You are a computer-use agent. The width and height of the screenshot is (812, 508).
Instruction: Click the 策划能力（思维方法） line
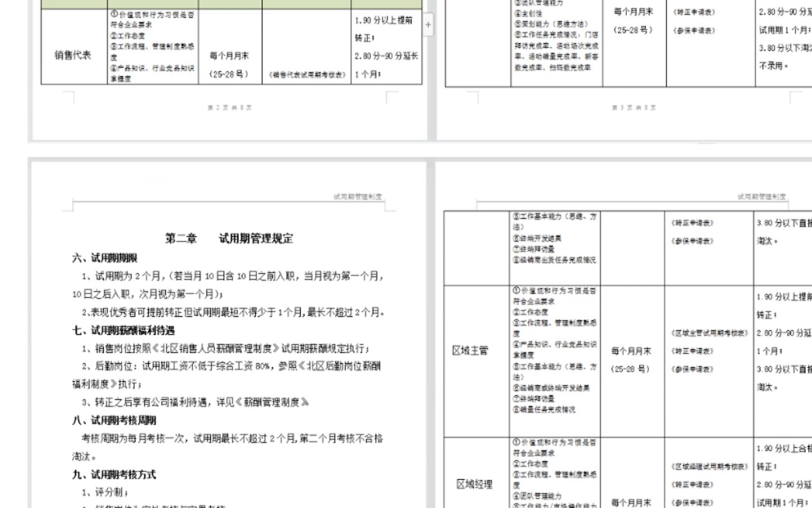pos(551,24)
